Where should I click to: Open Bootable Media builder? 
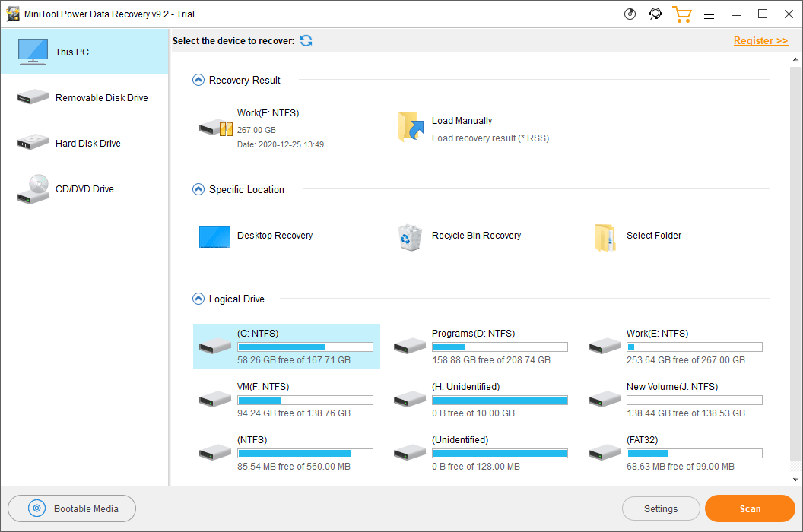pyautogui.click(x=71, y=508)
